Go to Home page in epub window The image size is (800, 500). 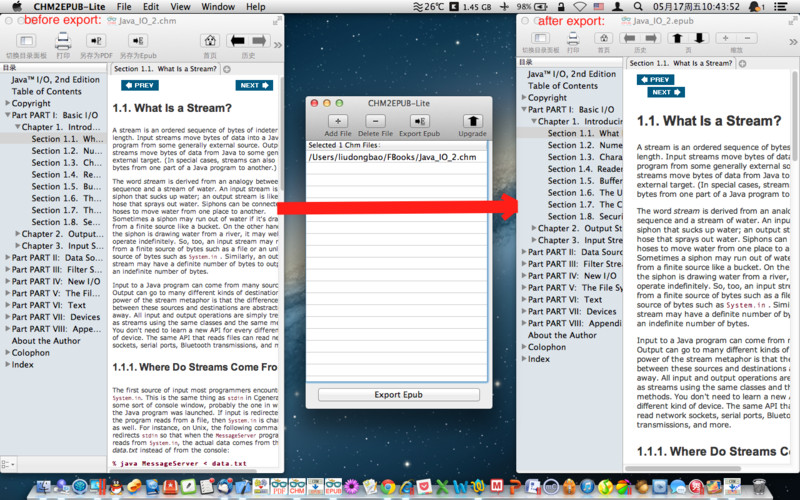point(604,38)
